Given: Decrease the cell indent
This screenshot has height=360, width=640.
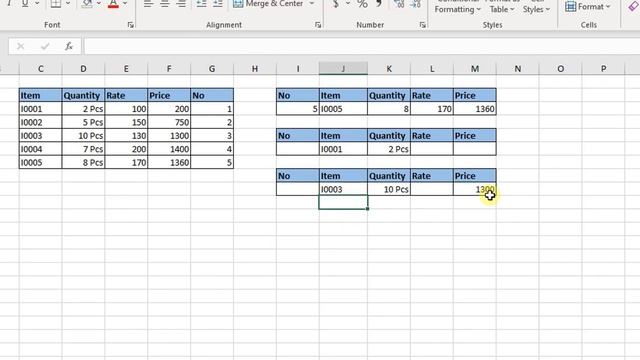Looking at the screenshot, I should coord(201,4).
